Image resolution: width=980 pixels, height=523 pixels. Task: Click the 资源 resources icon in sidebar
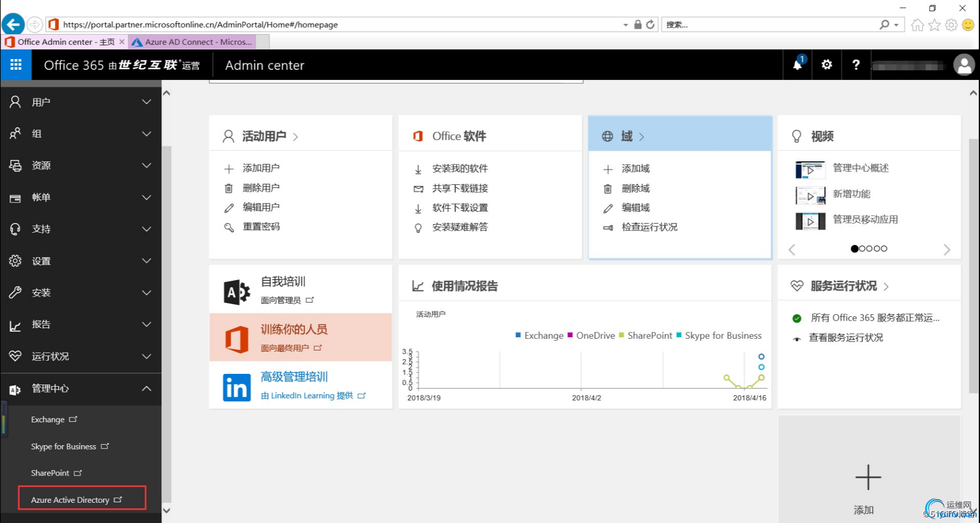coord(15,166)
